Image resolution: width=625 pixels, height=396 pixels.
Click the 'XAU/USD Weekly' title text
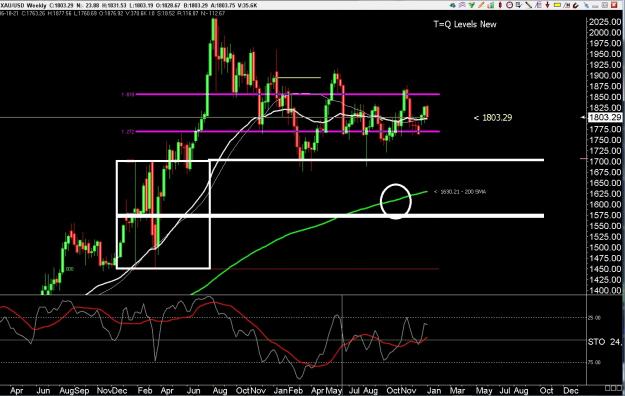23,5
